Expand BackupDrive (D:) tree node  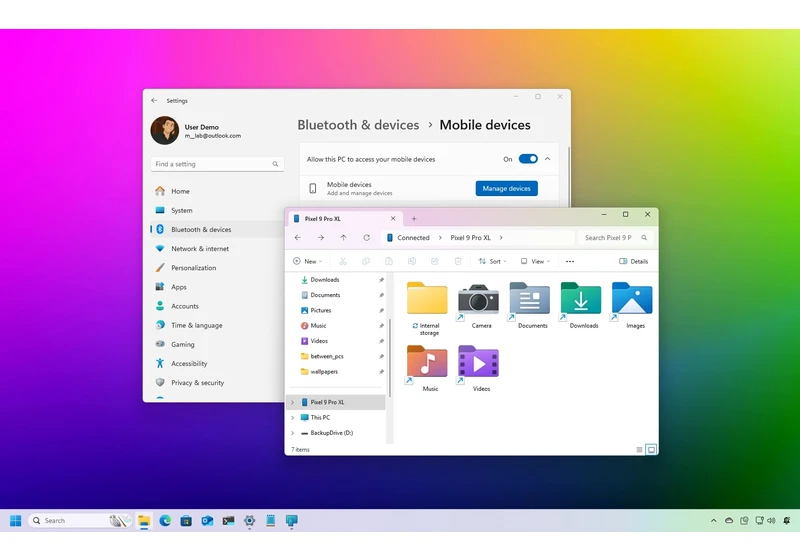point(292,433)
